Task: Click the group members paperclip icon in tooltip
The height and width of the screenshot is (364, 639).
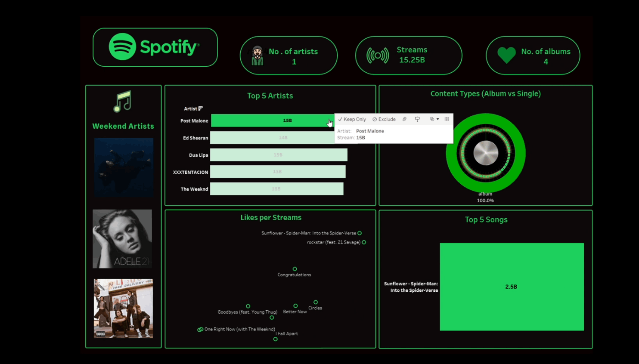Action: (x=404, y=119)
